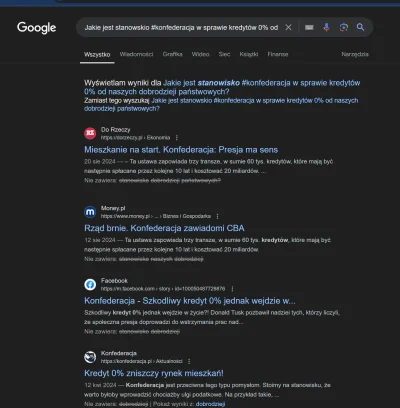
Task: Start voice search with microphone icon
Action: (x=327, y=27)
